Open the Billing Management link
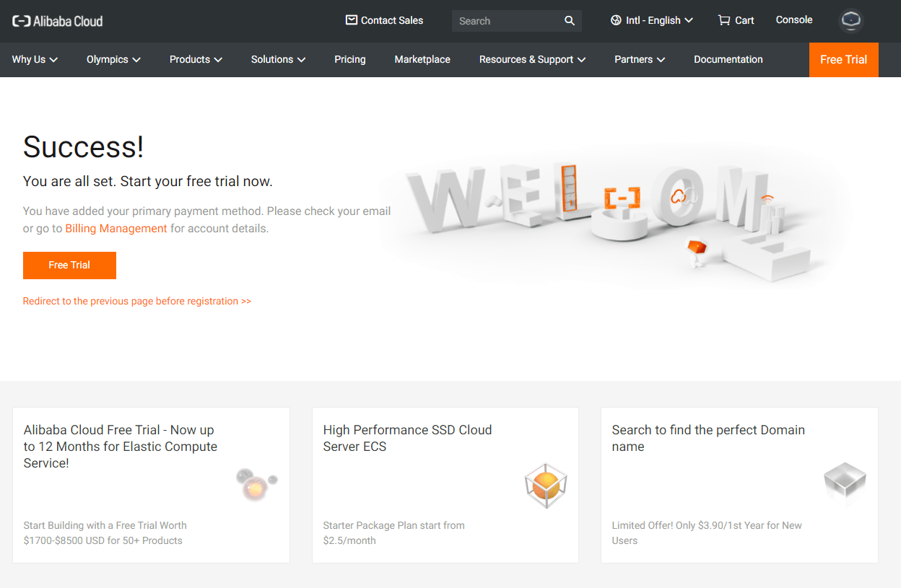Screen dimensions: 901x588 click(x=116, y=229)
